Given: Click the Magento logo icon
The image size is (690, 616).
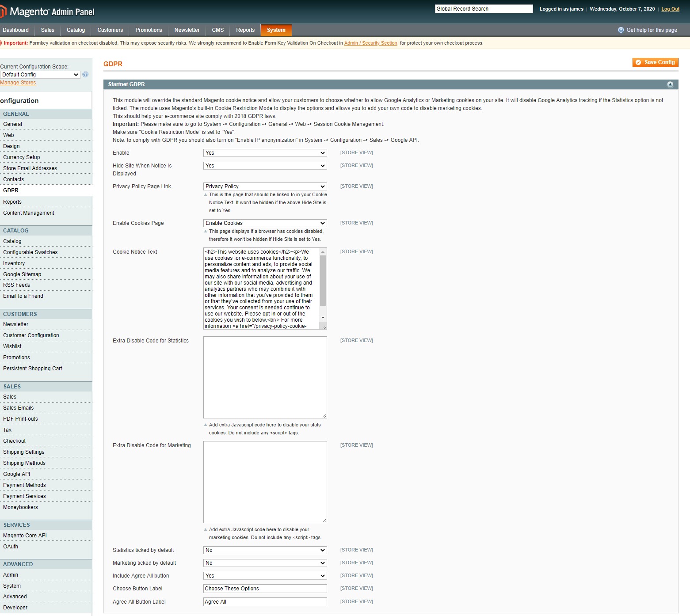Looking at the screenshot, I should [3, 11].
